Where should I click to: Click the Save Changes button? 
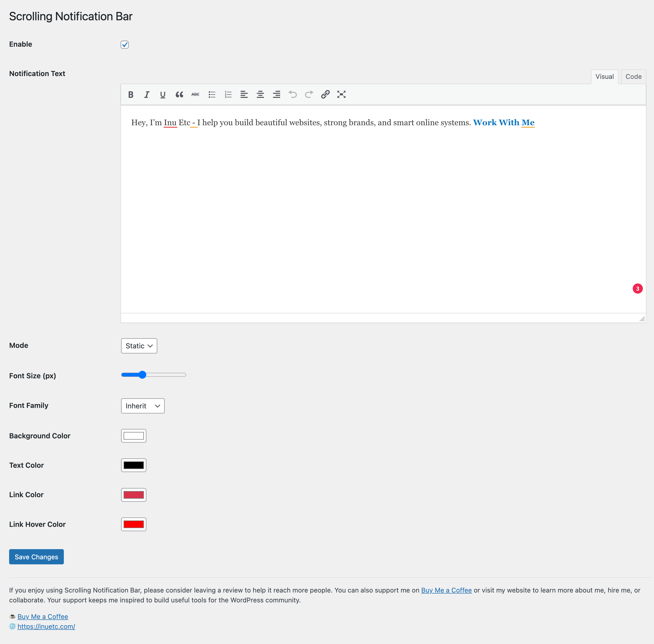(x=36, y=557)
